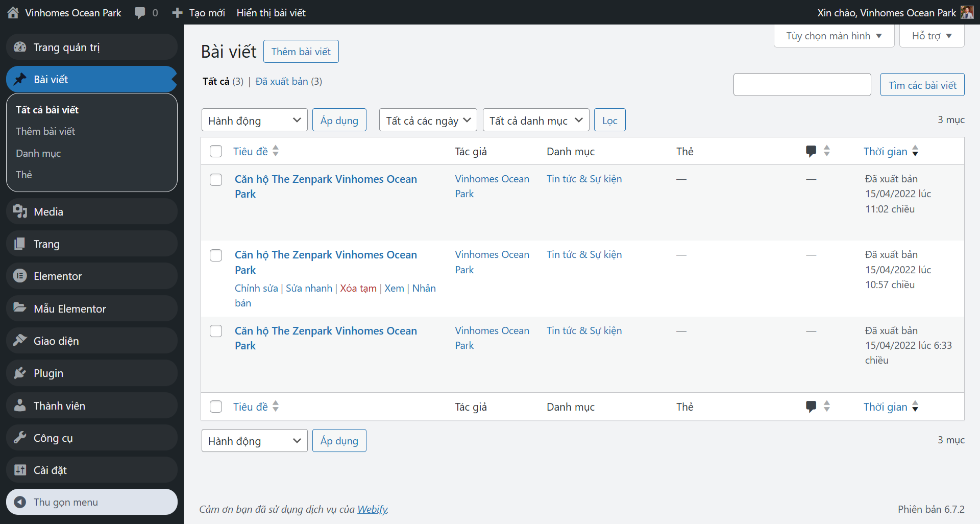Click the Elementor logo icon
This screenshot has width=980, height=524.
click(x=20, y=276)
